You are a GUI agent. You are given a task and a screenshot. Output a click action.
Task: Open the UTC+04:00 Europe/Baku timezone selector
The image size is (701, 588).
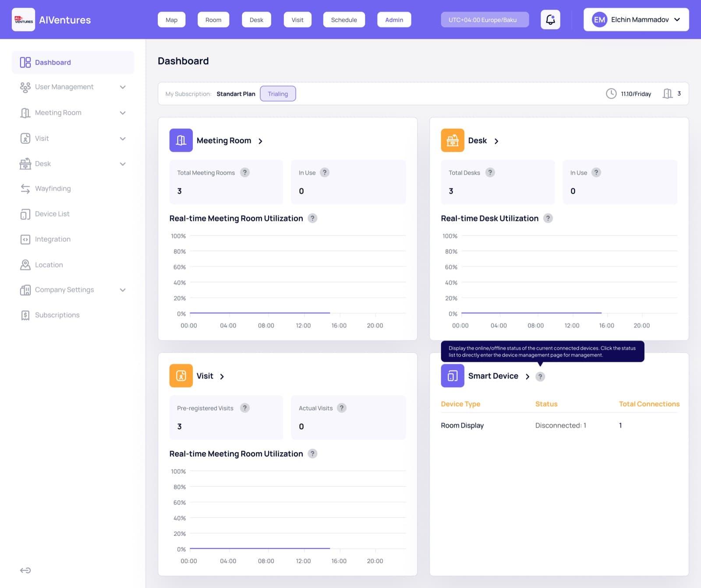(x=485, y=20)
